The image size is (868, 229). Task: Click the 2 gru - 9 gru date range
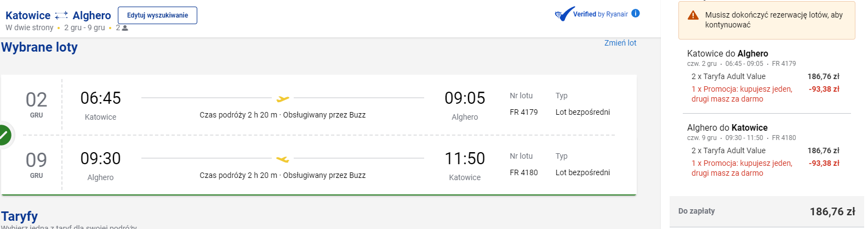click(84, 27)
